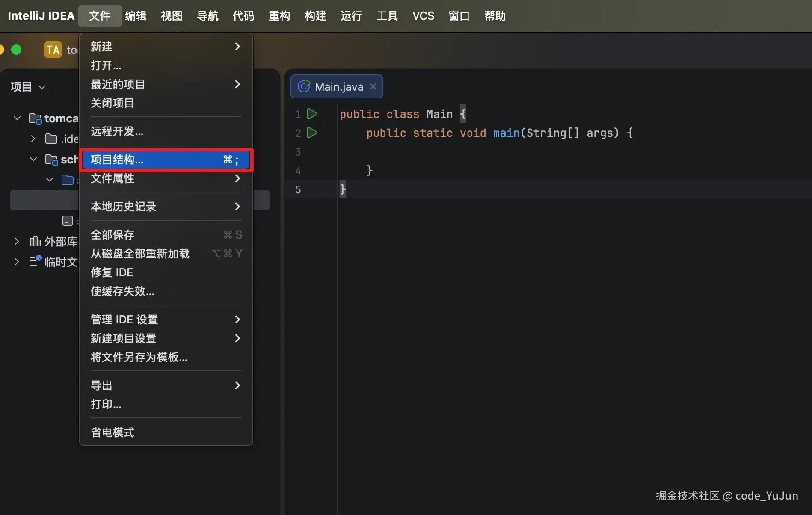Open the IntelliJ IDEA application menu
The image size is (812, 515).
41,16
